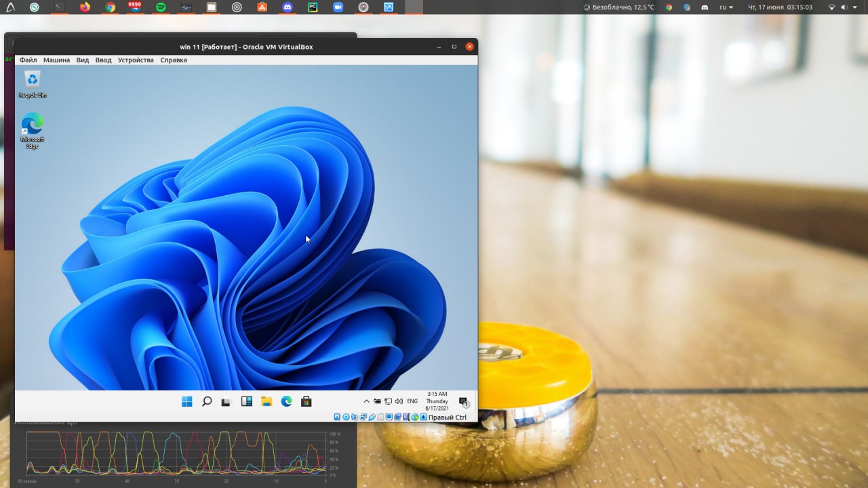Click the ENG language indicator

[412, 401]
